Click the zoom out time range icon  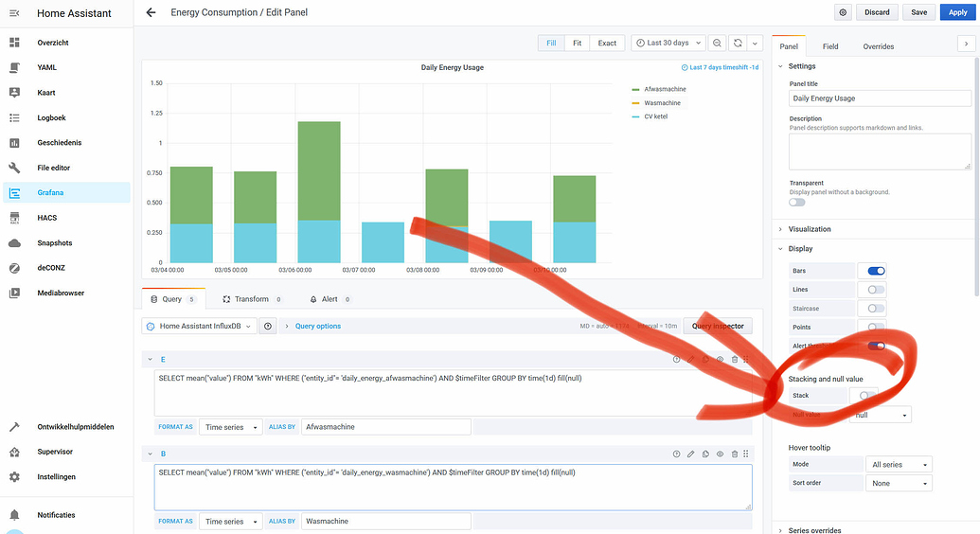(718, 43)
